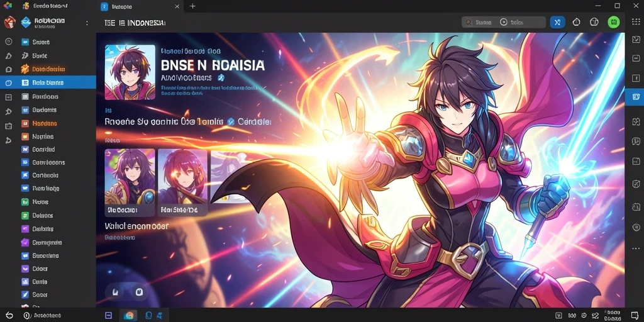Screen dimensions: 644x322
Task: Click the chat bubble icon in left icon strip
Action: pos(8,69)
